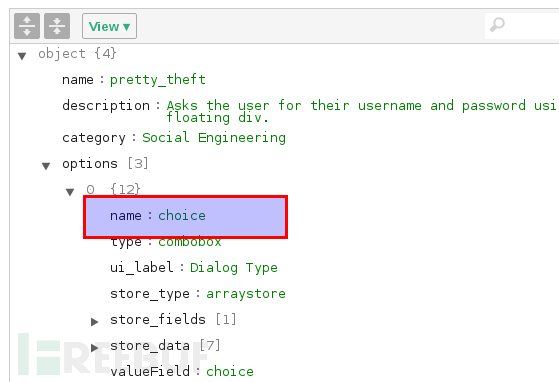
Task: Click the collapse all fields icon
Action: pos(57,26)
